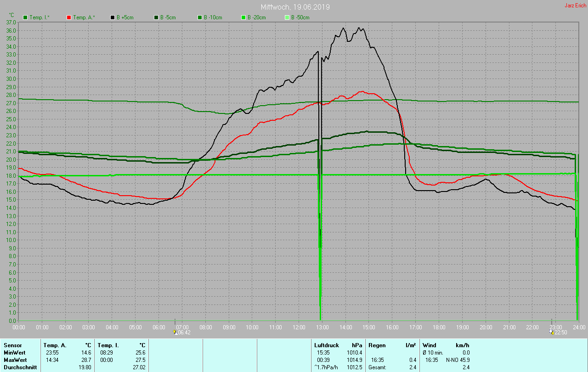The width and height of the screenshot is (588, 372).
Task: Click the 18:00 time axis label
Action: 439,327
